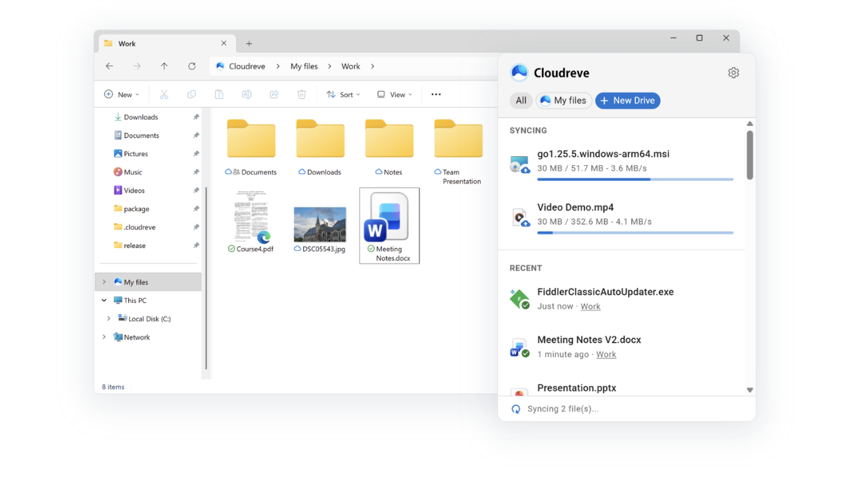Click chevron after Cloudreve in breadcrumb

(x=278, y=66)
